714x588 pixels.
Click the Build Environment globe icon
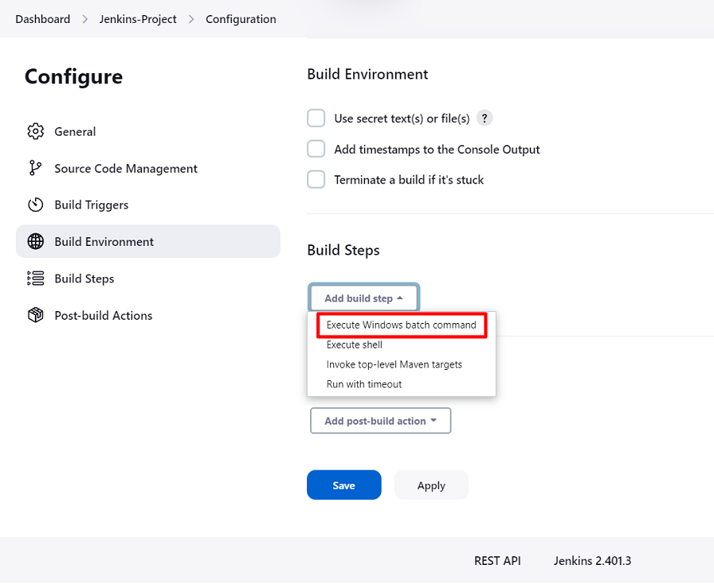point(35,242)
